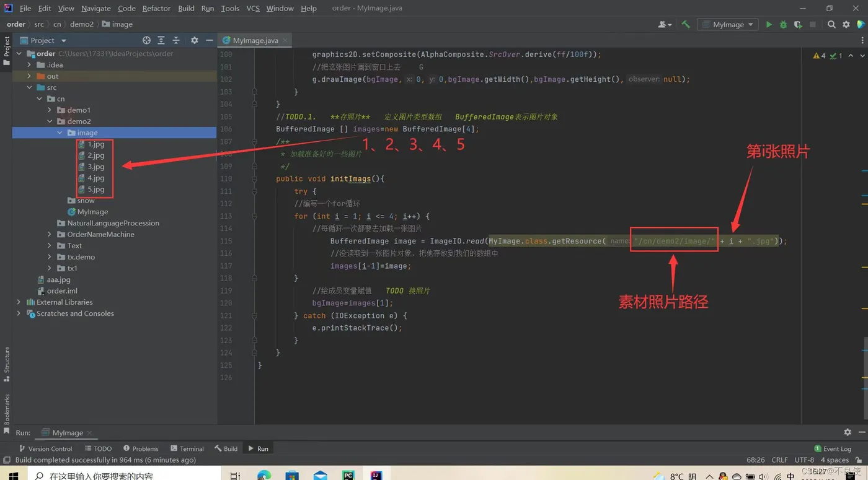The image size is (868, 480).
Task: Open Mail app from taskbar
Action: click(x=320, y=475)
